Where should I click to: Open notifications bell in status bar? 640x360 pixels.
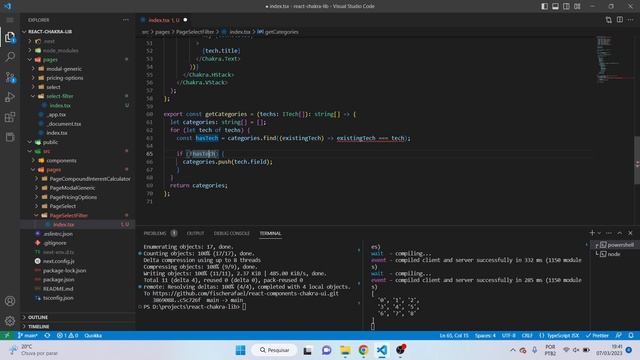click(x=631, y=336)
